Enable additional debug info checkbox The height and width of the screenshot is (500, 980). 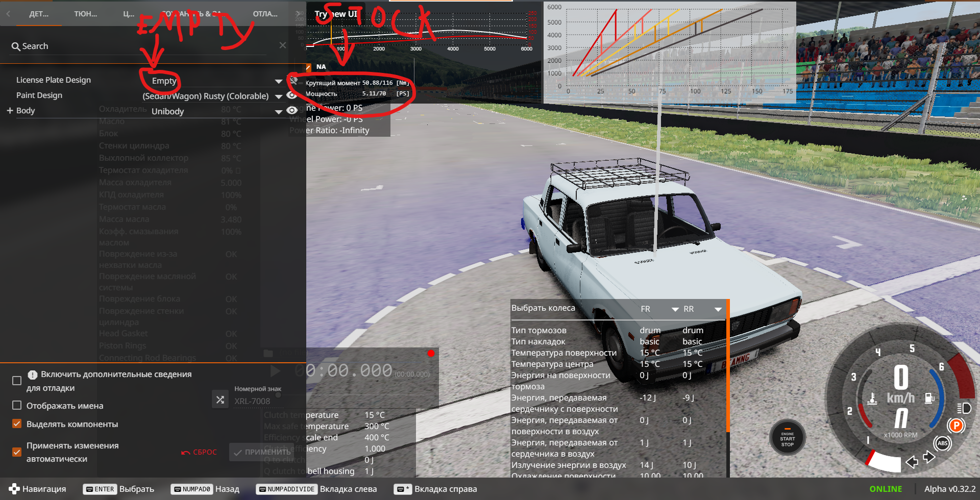(x=17, y=381)
